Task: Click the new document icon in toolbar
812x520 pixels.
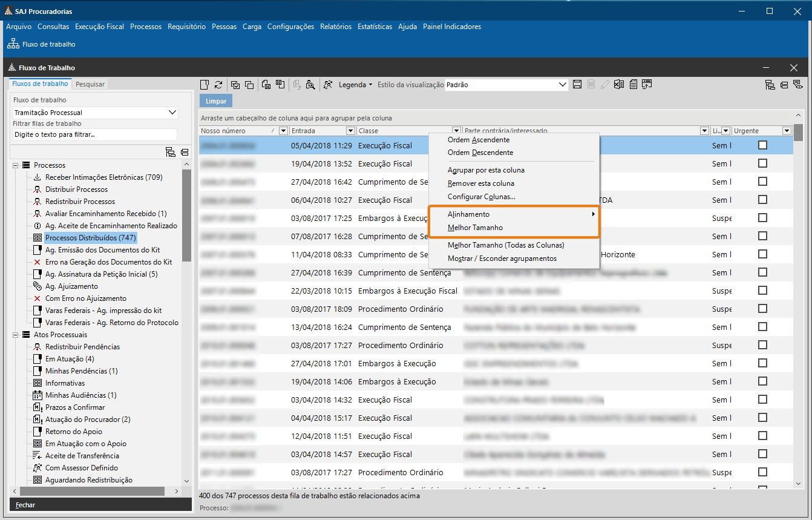Action: 205,85
